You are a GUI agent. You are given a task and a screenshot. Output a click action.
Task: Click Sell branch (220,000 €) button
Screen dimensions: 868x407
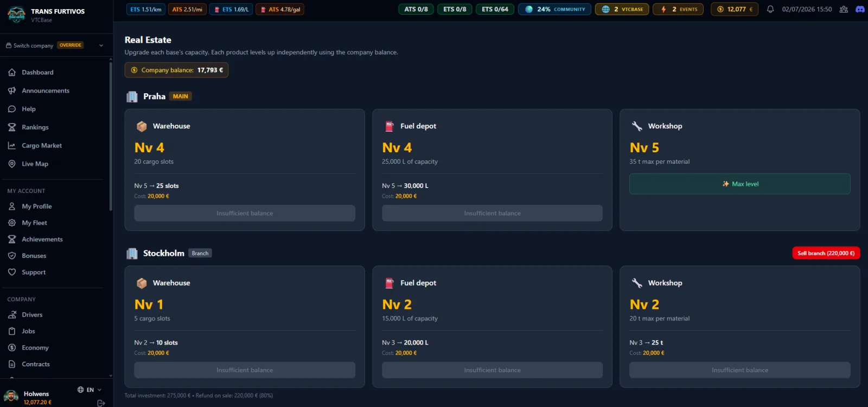click(x=826, y=253)
